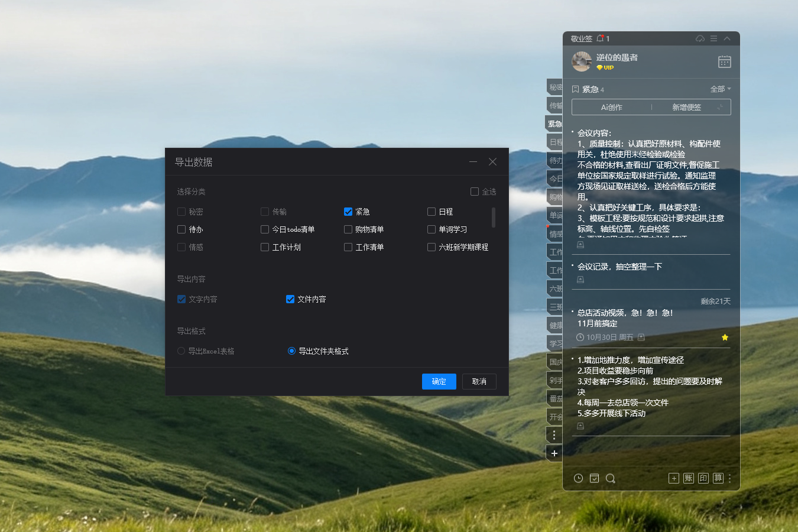This screenshot has width=798, height=532.
Task: Uncheck the 紧急 category checkbox
Action: tap(348, 212)
